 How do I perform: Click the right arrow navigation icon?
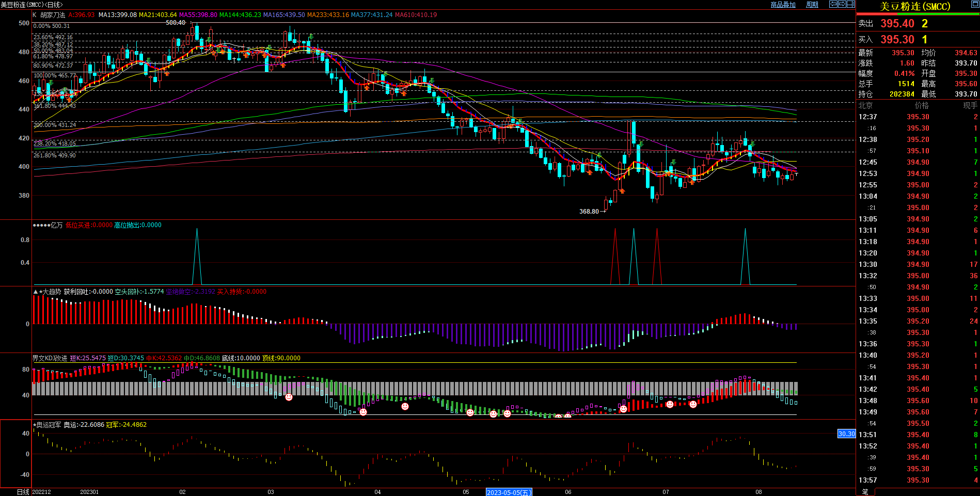click(842, 4)
